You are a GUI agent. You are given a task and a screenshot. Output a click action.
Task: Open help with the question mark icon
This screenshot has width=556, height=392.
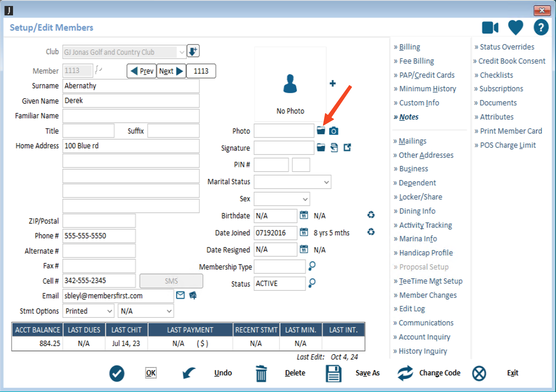tap(541, 28)
